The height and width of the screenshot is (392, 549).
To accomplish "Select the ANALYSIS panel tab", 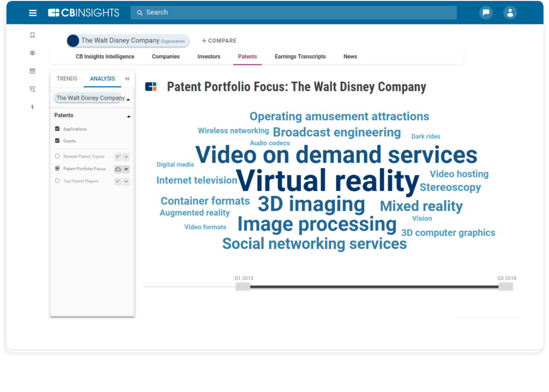I will [x=102, y=79].
